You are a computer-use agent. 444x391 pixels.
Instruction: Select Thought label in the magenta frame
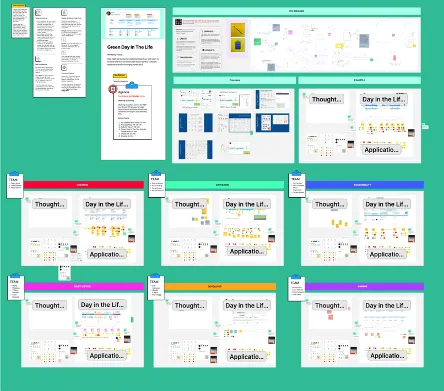pos(49,305)
